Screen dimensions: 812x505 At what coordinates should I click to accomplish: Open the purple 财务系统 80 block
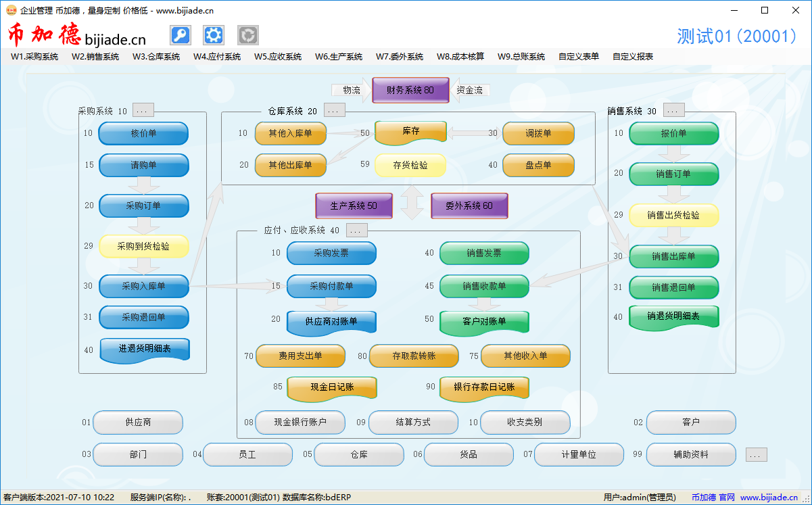pos(410,90)
